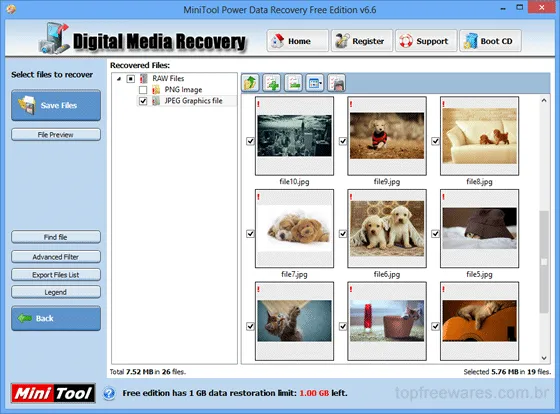This screenshot has height=414, width=560.
Task: Open the view mode dropdown in toolbar
Action: (x=315, y=83)
